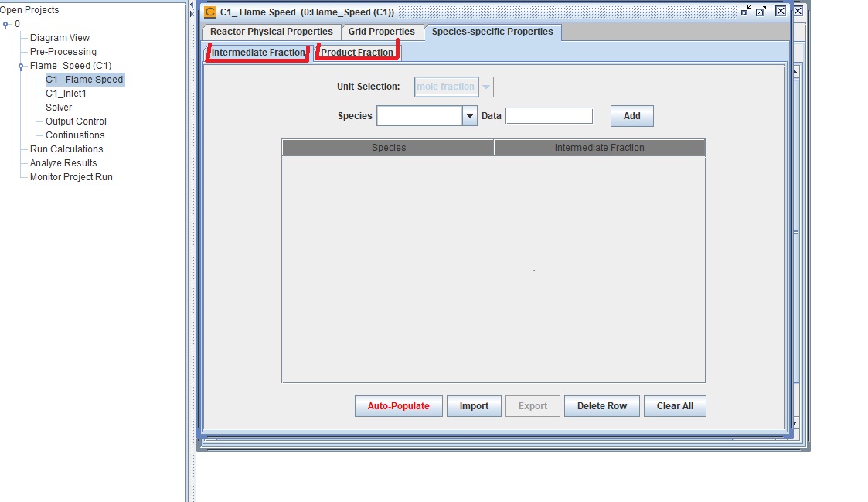
Task: Select the Intermediate Fraction sub-tab
Action: click(x=258, y=53)
